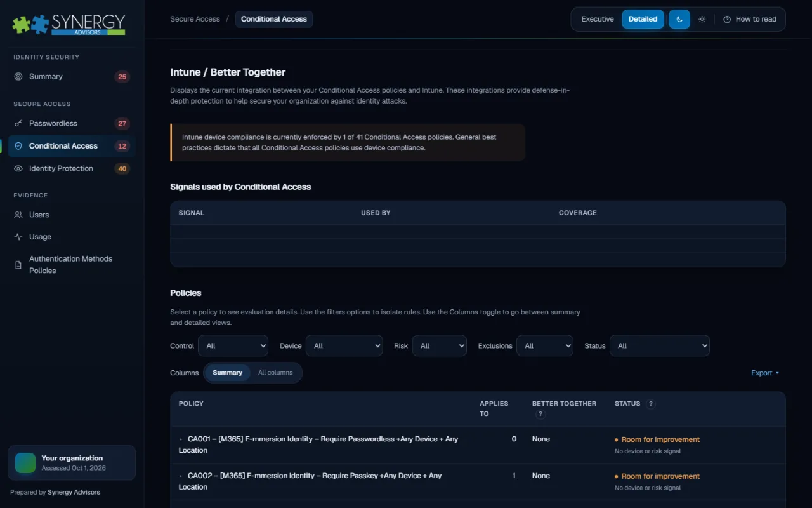
Task: Click the Conditional Access shield icon
Action: coord(18,146)
